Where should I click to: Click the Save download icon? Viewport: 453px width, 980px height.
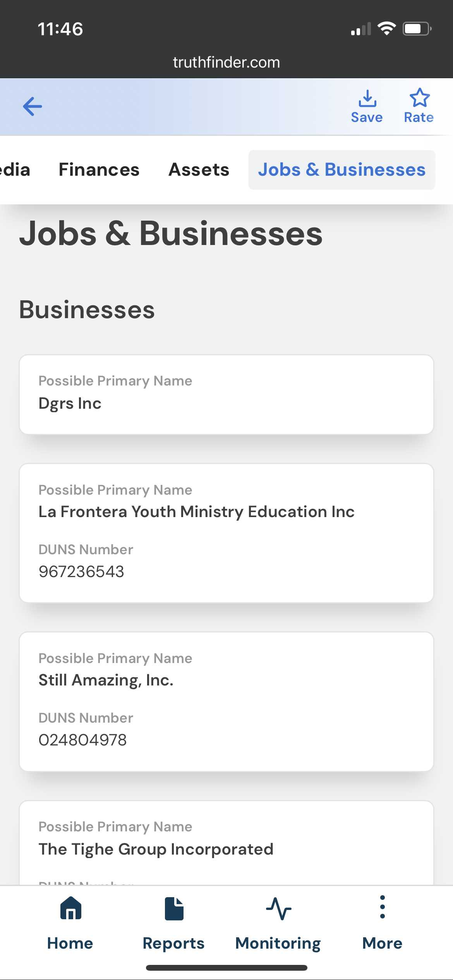[x=367, y=99]
